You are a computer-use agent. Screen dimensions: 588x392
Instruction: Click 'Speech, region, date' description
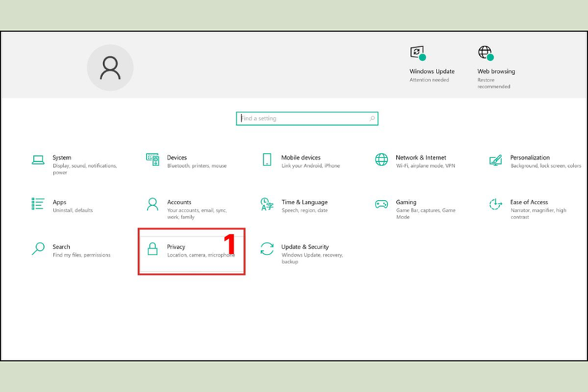pos(304,210)
